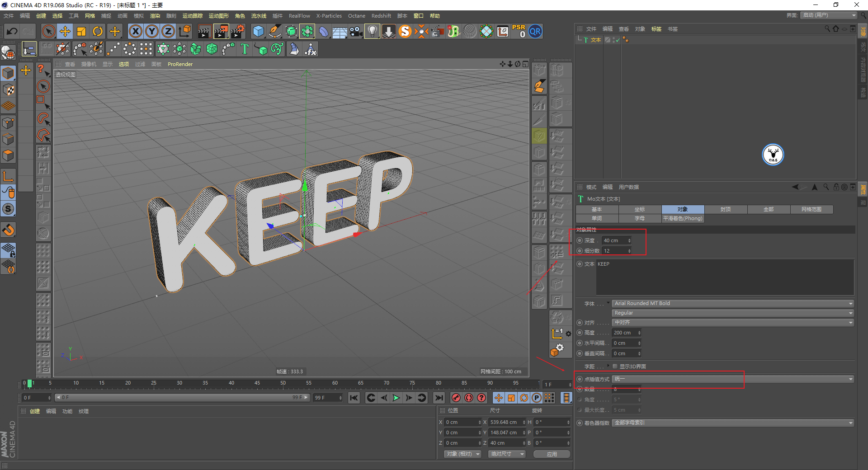Click the Undo arrow icon
The height and width of the screenshot is (470, 868).
(12, 32)
